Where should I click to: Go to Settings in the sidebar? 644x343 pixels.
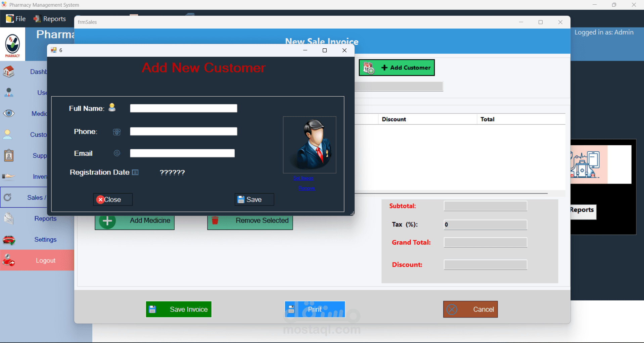coord(45,240)
